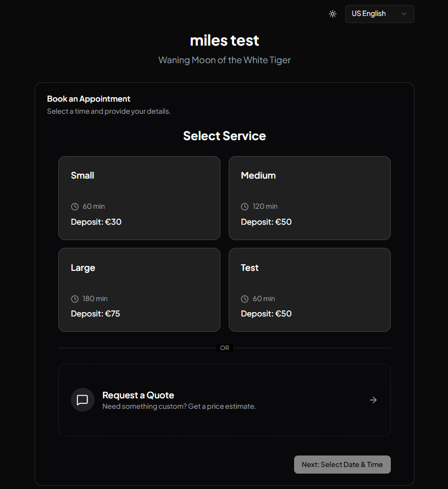
Task: Click the right arrow in the Request a Quote box
Action: [x=373, y=400]
